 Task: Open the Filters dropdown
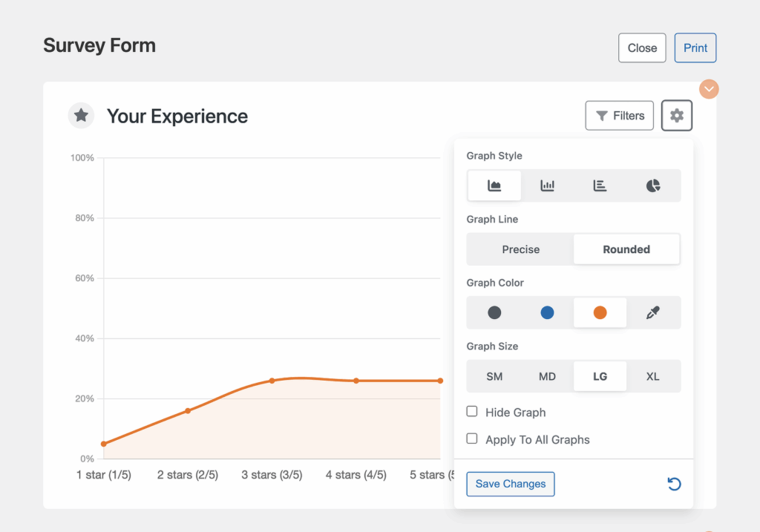click(619, 116)
